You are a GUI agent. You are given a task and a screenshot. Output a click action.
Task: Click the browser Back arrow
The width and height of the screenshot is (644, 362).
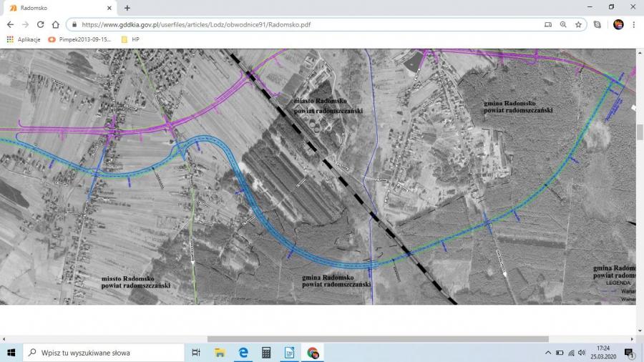coord(10,24)
